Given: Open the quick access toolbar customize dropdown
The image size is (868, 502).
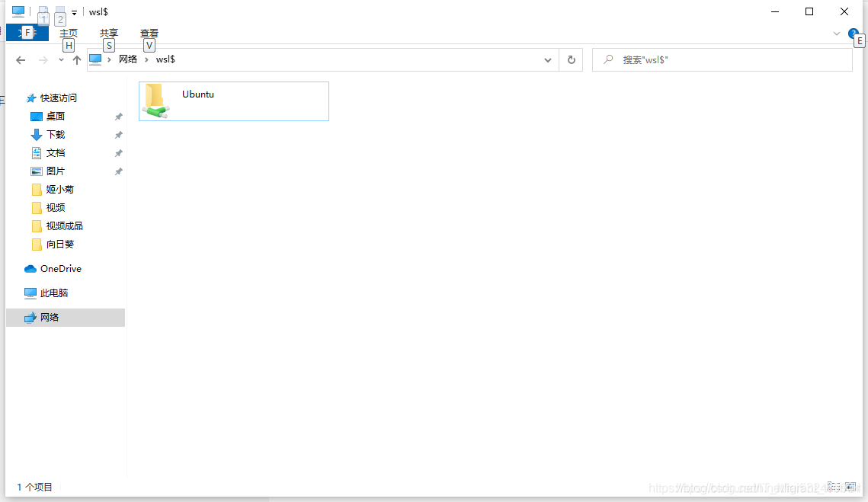Looking at the screenshot, I should point(74,12).
